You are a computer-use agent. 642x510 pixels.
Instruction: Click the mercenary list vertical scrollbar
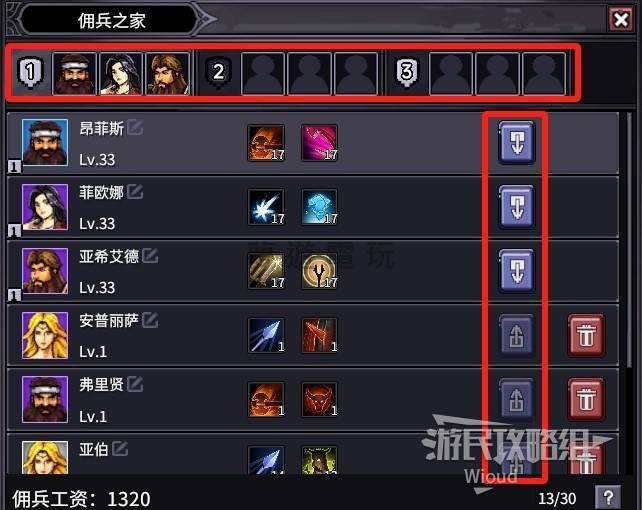point(629,240)
